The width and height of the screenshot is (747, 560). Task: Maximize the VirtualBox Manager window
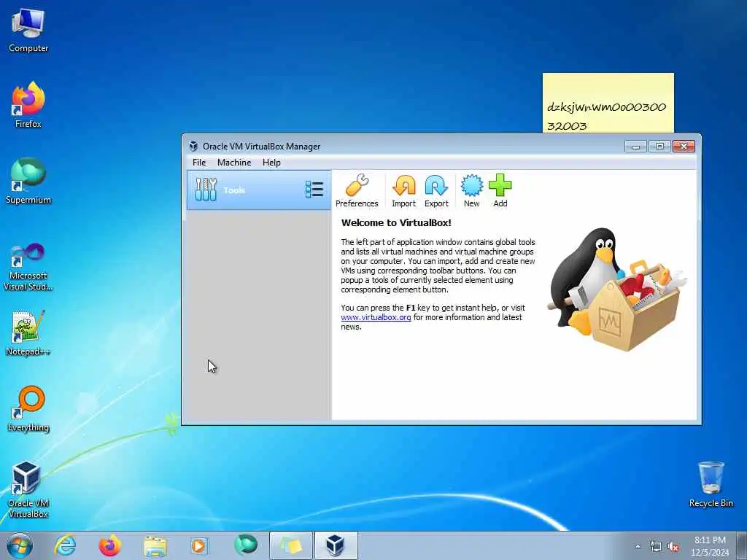(x=659, y=146)
